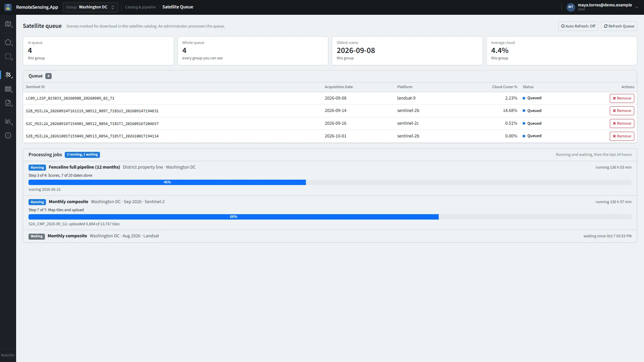Open the info circle icon in sidebar
The height and width of the screenshot is (362, 644).
[8, 135]
